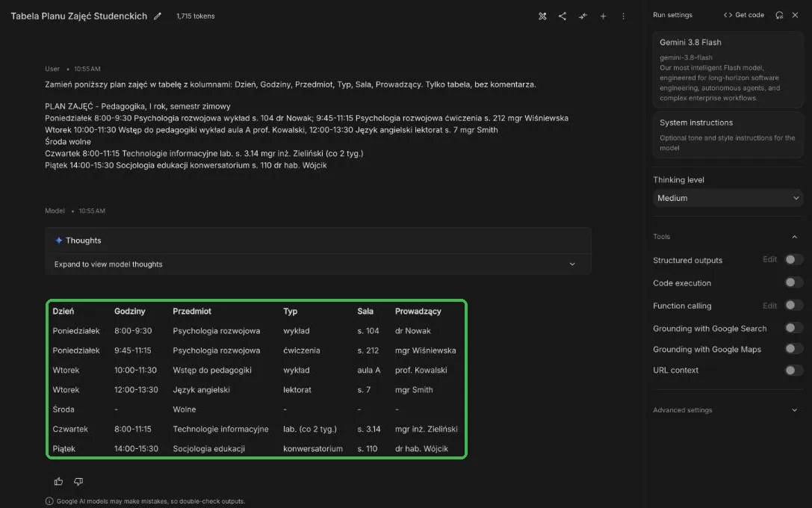
Task: Open the Gemini 3.8 Flash model selector
Action: (x=728, y=70)
